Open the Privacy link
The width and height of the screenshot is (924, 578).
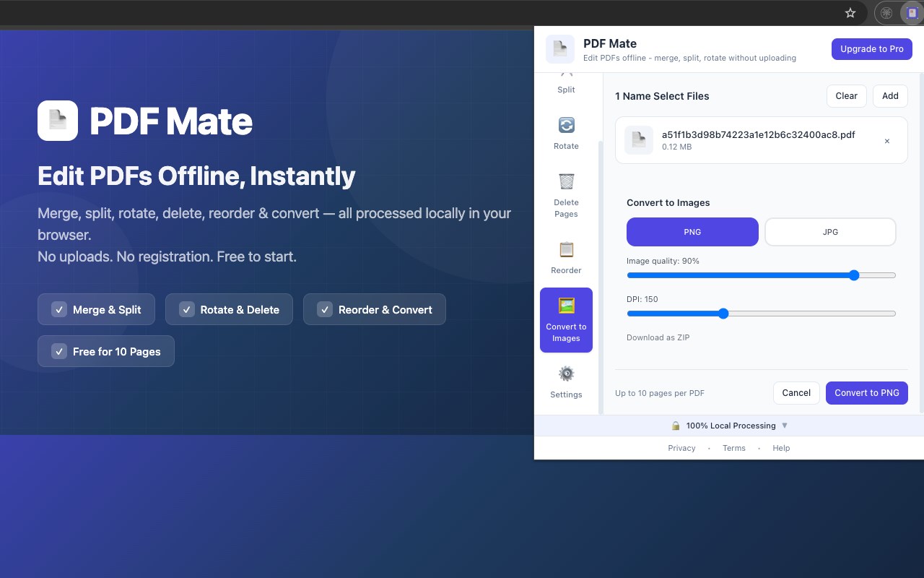681,448
